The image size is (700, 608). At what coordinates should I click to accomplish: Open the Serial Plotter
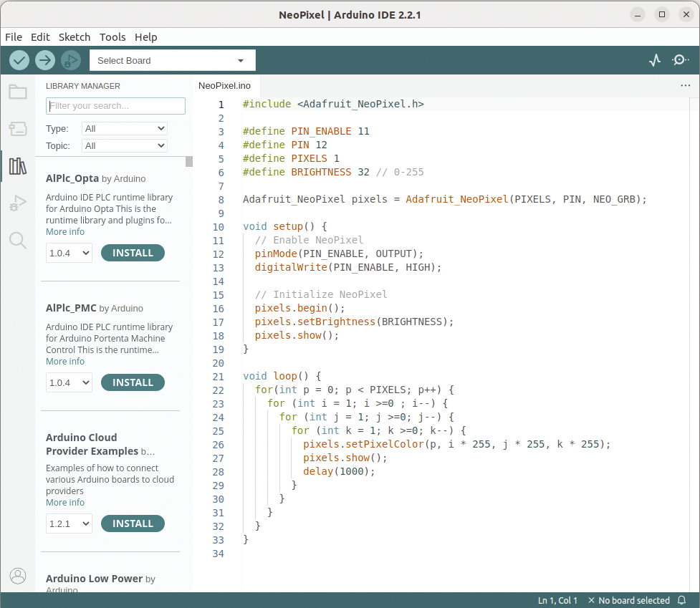pyautogui.click(x=654, y=60)
